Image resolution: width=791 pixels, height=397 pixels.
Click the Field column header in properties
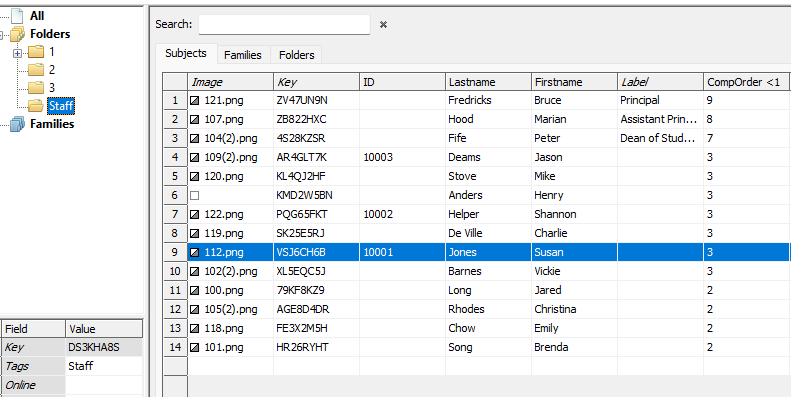(33, 329)
